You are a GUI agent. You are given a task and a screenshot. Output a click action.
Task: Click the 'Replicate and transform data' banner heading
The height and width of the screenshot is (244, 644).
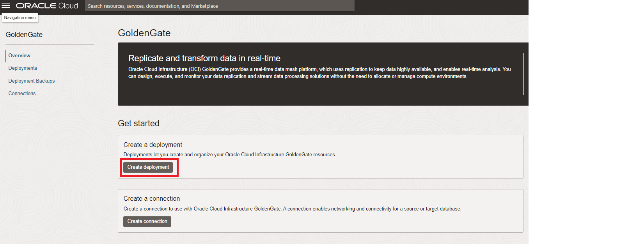pyautogui.click(x=204, y=58)
